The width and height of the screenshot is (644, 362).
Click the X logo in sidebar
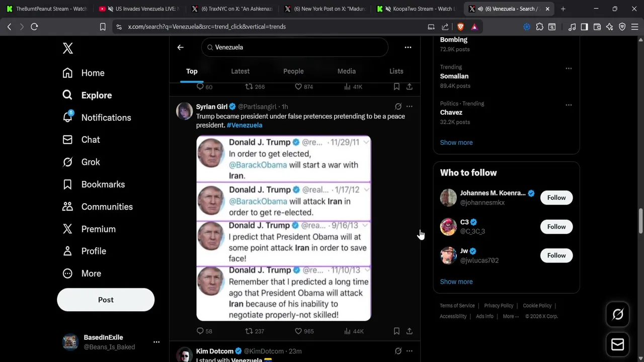tap(68, 48)
